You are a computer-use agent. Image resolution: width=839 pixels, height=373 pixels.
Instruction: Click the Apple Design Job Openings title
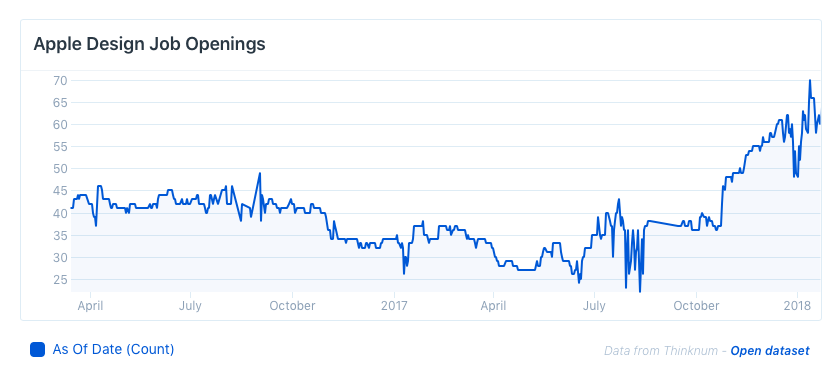coord(149,44)
